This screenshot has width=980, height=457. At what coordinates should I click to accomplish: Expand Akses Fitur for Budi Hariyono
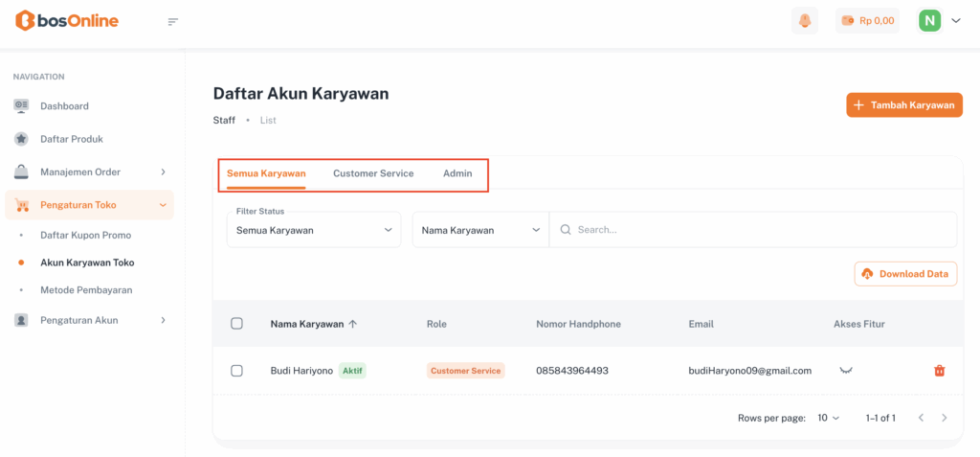pyautogui.click(x=846, y=370)
